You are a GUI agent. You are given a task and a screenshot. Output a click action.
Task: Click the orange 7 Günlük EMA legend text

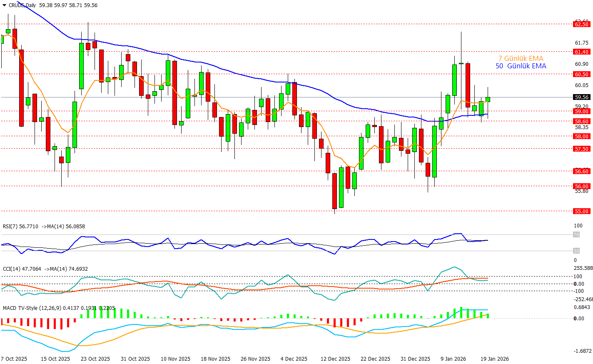[521, 58]
